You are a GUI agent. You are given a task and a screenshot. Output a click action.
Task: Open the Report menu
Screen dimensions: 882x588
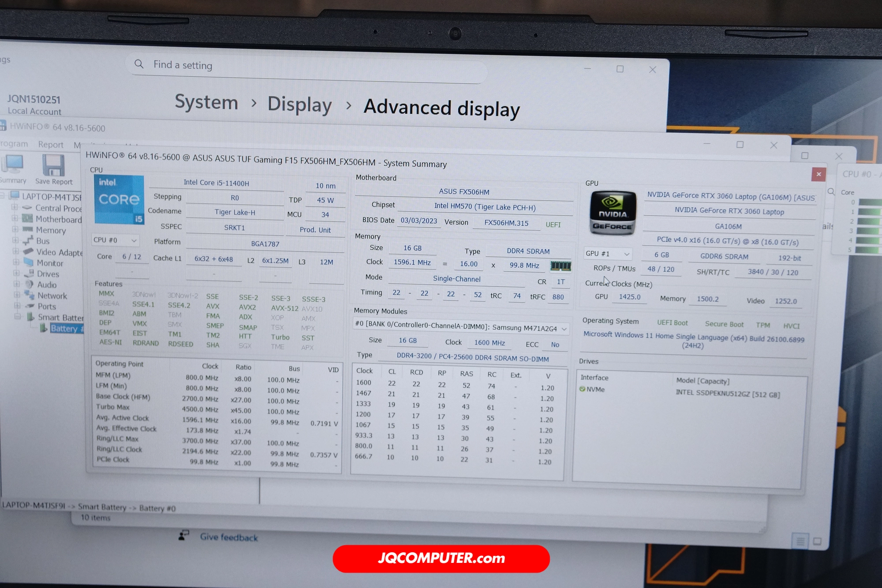click(50, 145)
